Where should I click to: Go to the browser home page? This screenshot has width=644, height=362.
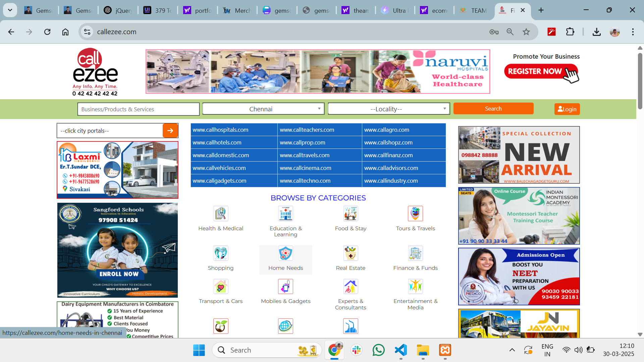(65, 32)
